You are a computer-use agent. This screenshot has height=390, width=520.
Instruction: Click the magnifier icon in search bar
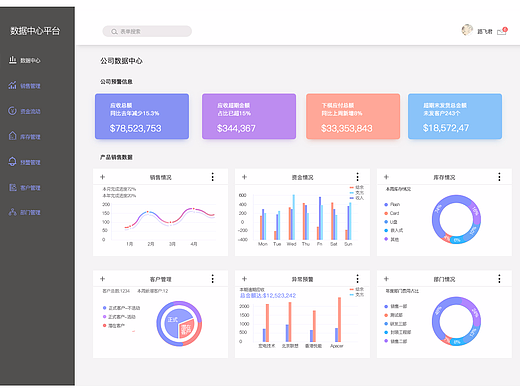[114, 32]
